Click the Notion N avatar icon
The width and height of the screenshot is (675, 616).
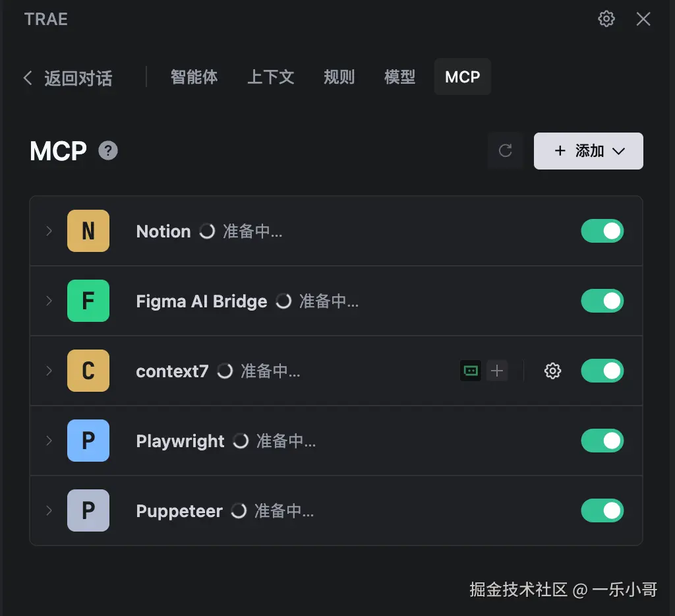(88, 231)
